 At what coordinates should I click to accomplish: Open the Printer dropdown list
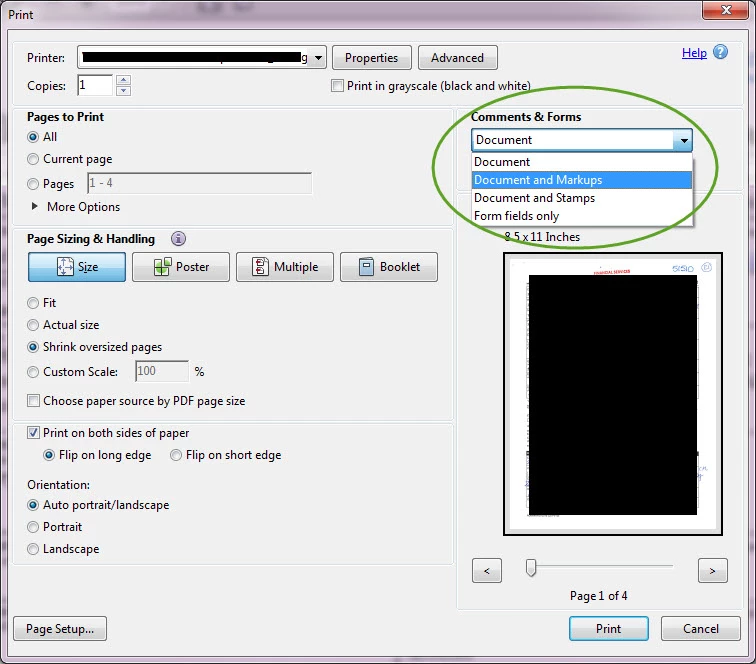319,58
